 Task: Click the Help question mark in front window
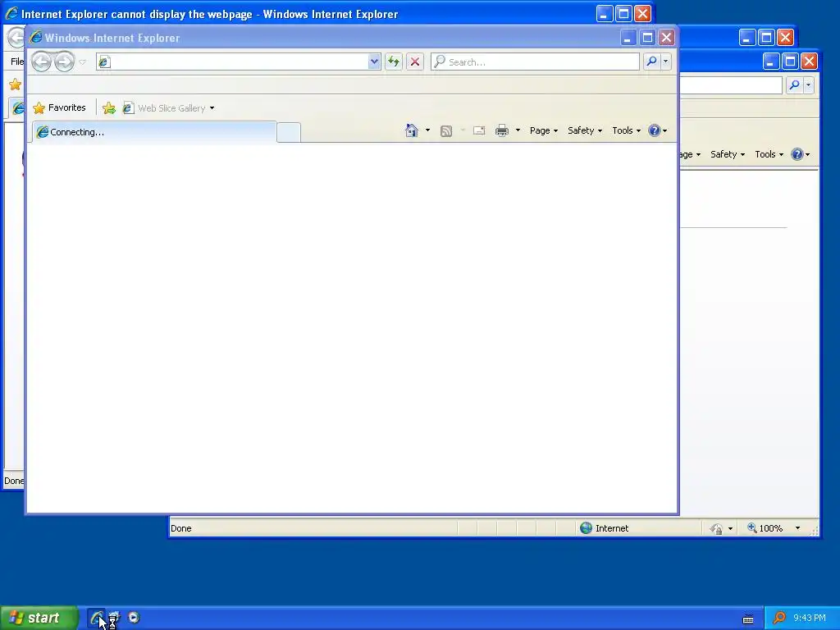coord(657,130)
